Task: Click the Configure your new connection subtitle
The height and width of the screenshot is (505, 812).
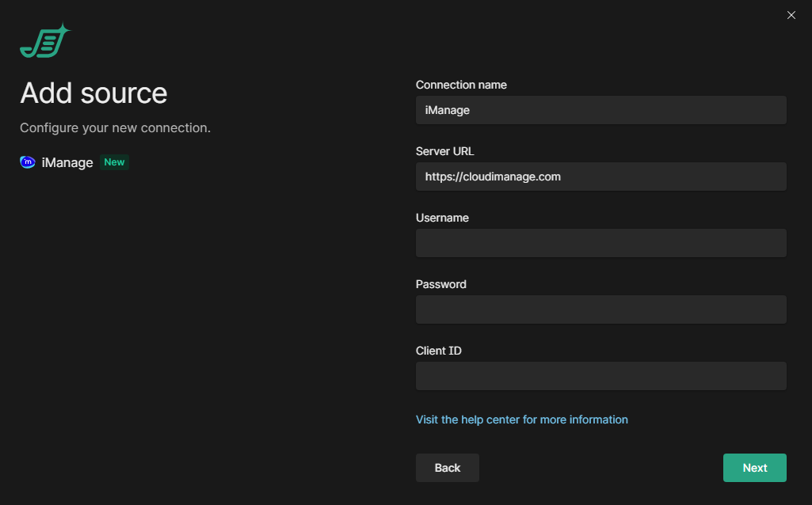Action: [115, 127]
